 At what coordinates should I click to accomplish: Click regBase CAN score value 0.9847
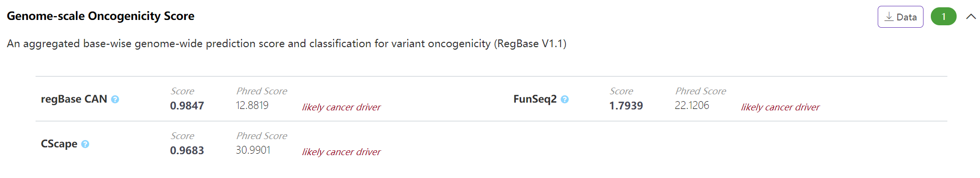(x=187, y=106)
